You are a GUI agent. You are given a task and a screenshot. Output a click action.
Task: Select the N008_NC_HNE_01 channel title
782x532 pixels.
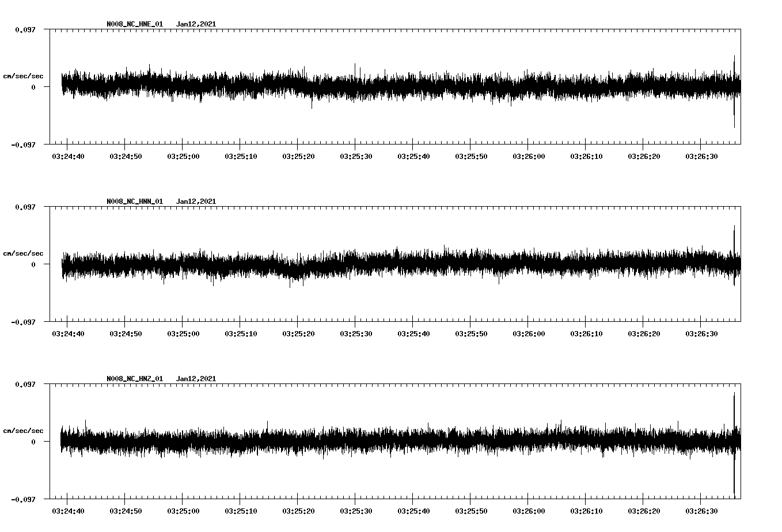coord(134,24)
